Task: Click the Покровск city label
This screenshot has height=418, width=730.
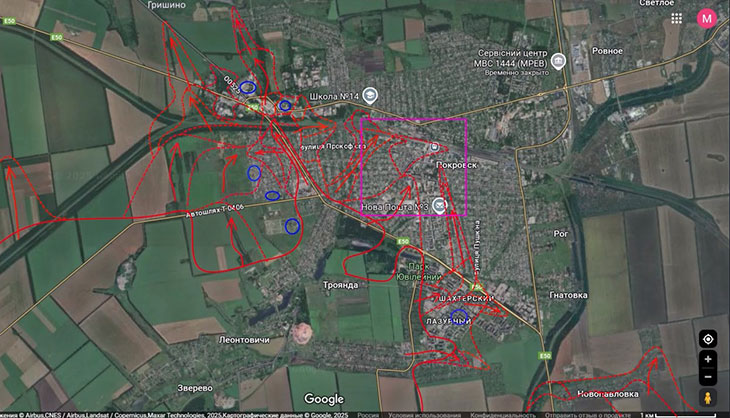Action: [x=457, y=165]
